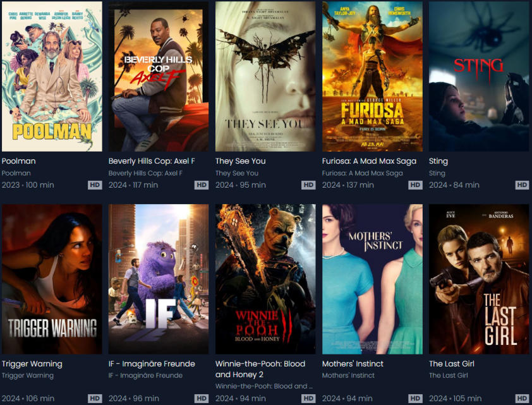Click the Poolman main title link

19,161
